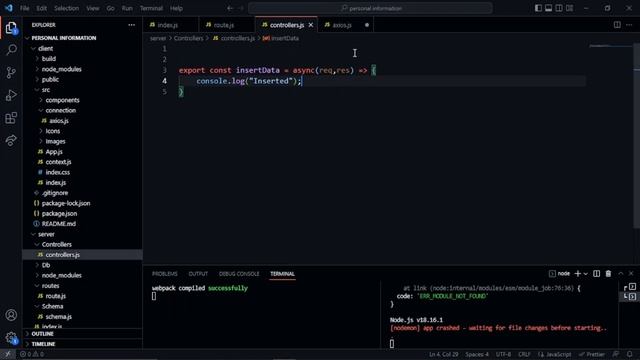Open the Extensions view
The height and width of the screenshot is (360, 640).
(11, 118)
